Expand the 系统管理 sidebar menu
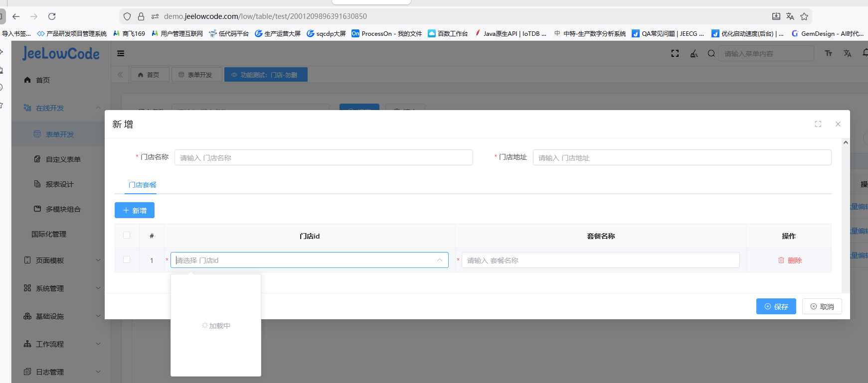 [62, 288]
